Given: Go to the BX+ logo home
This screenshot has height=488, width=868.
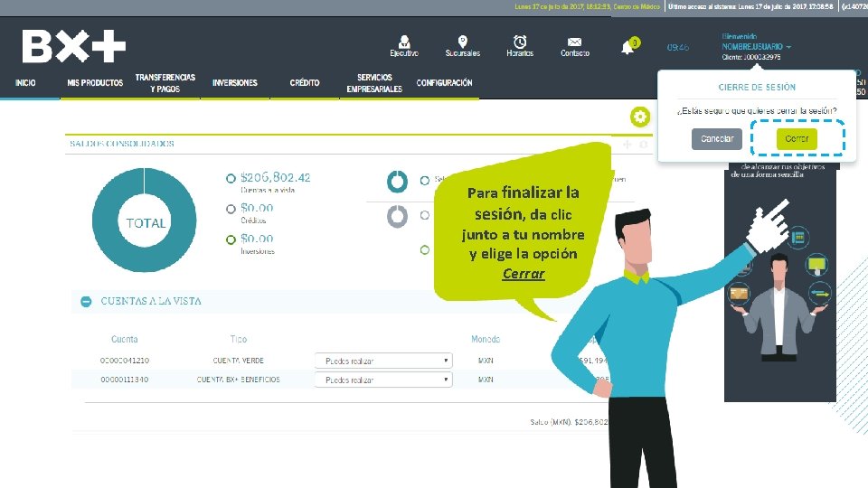Looking at the screenshot, I should pos(74,46).
